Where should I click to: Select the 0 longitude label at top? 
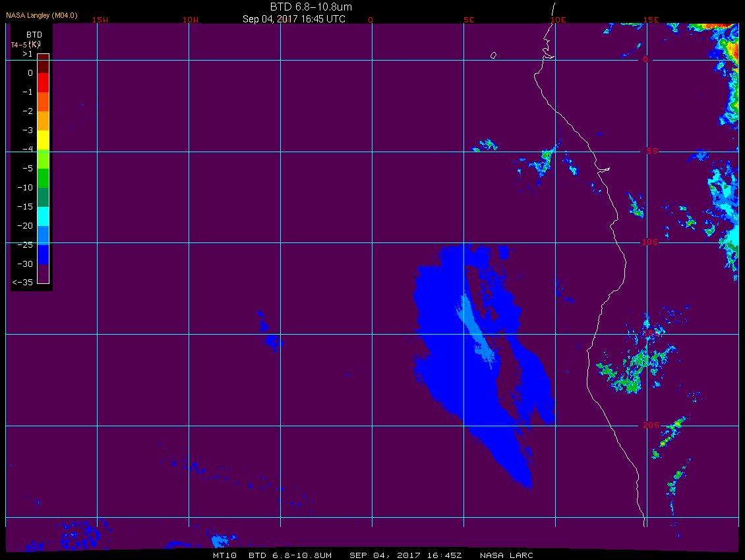(x=371, y=20)
